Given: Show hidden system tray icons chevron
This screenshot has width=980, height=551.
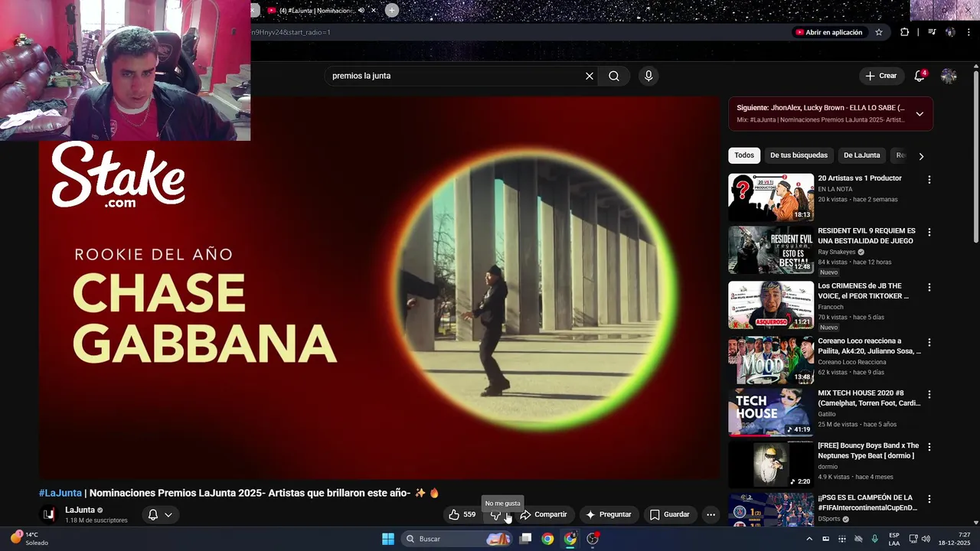Looking at the screenshot, I should coord(809,539).
